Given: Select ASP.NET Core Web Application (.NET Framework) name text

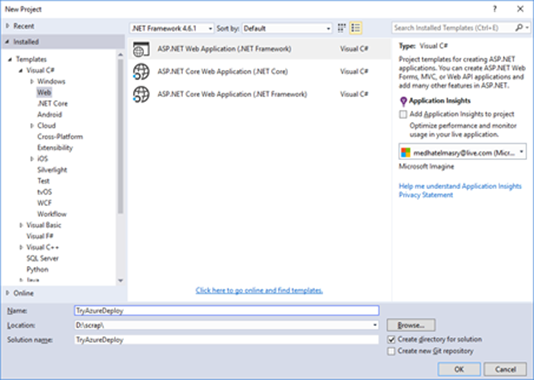Looking at the screenshot, I should [x=232, y=94].
